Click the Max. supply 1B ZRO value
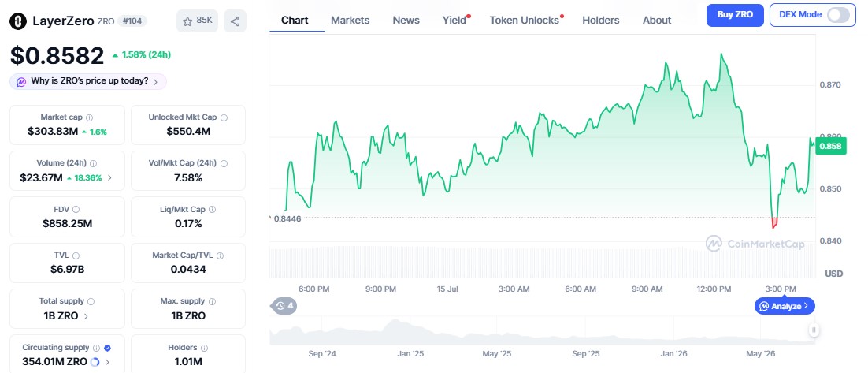This screenshot has height=373, width=868. [x=188, y=316]
